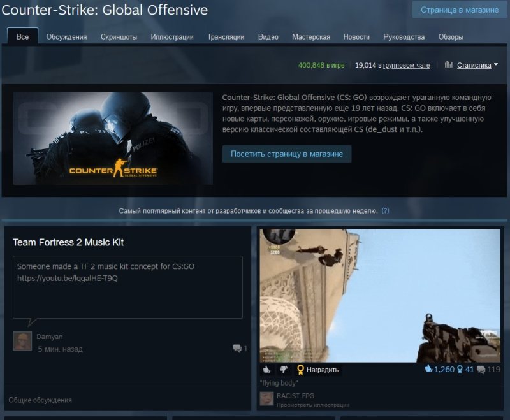Switch to the Трансляции tab
Image resolution: width=510 pixels, height=420 pixels.
(x=226, y=37)
